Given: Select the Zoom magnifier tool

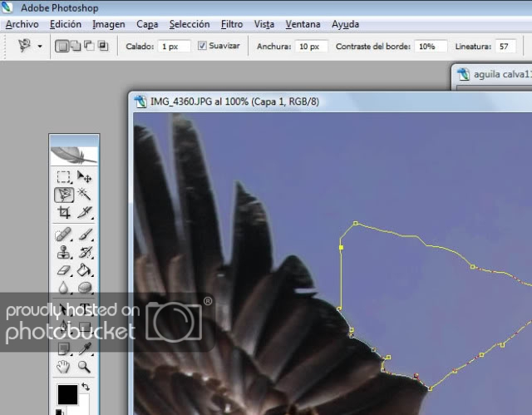Looking at the screenshot, I should tap(84, 366).
